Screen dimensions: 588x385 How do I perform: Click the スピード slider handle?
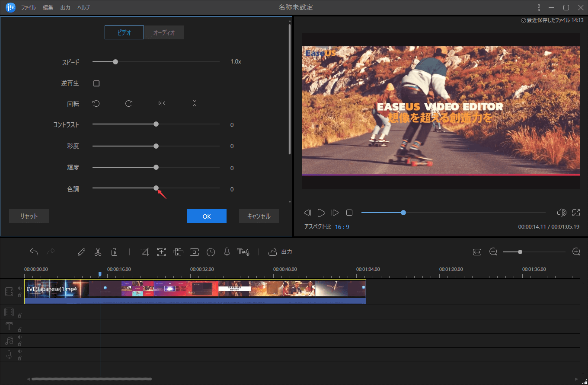pos(115,62)
